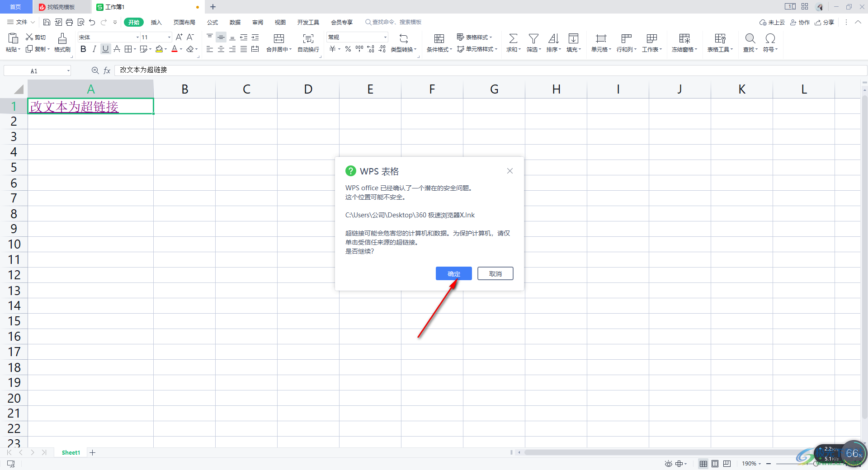
Task: Expand the zoom level 190% dropdown
Action: click(x=759, y=464)
